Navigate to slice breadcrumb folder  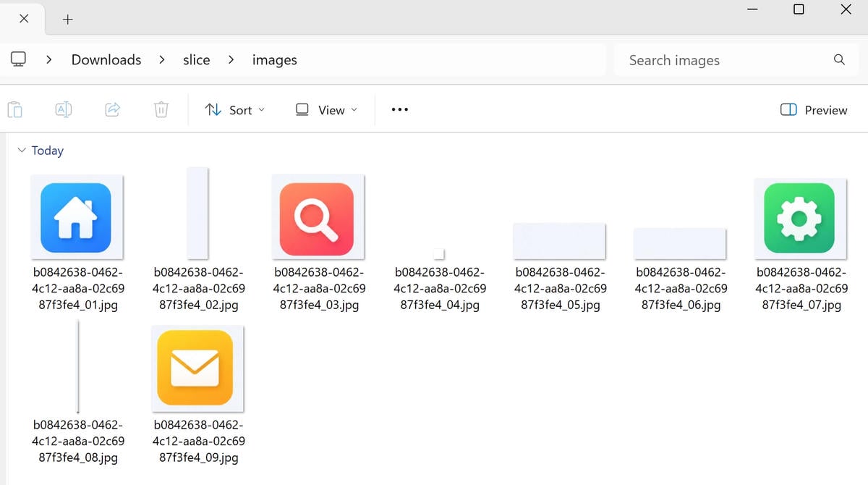[x=196, y=60]
